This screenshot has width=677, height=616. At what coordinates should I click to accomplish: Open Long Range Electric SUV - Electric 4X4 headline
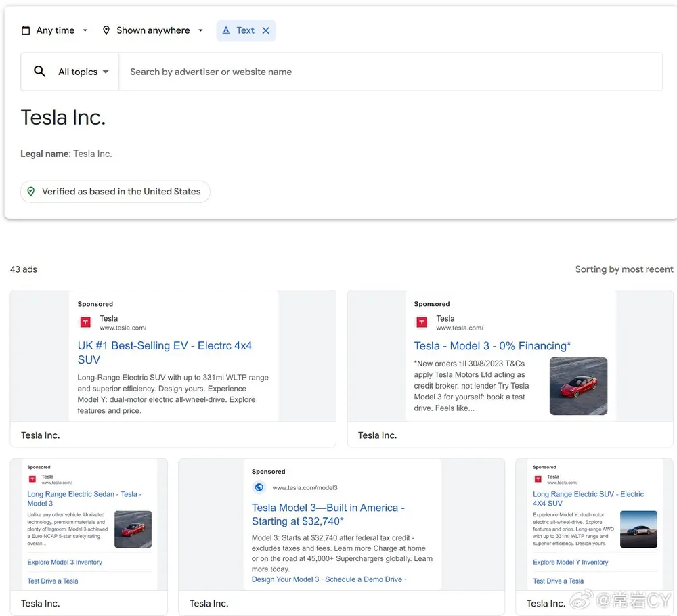coord(588,499)
